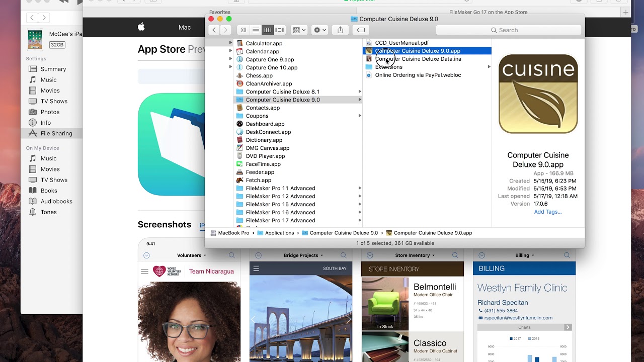Select Dictionary.app icon
Viewport: 644px width, 362px height.
pyautogui.click(x=240, y=140)
